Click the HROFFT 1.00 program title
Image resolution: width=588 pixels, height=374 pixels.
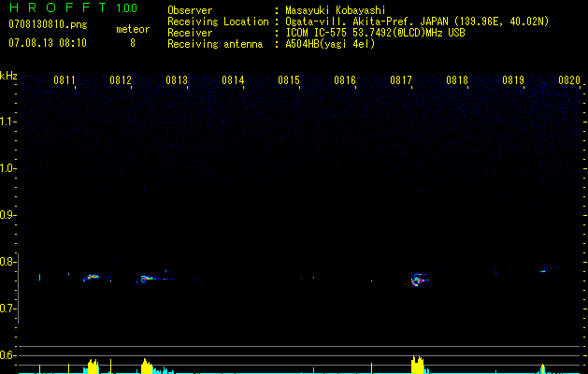(74, 7)
